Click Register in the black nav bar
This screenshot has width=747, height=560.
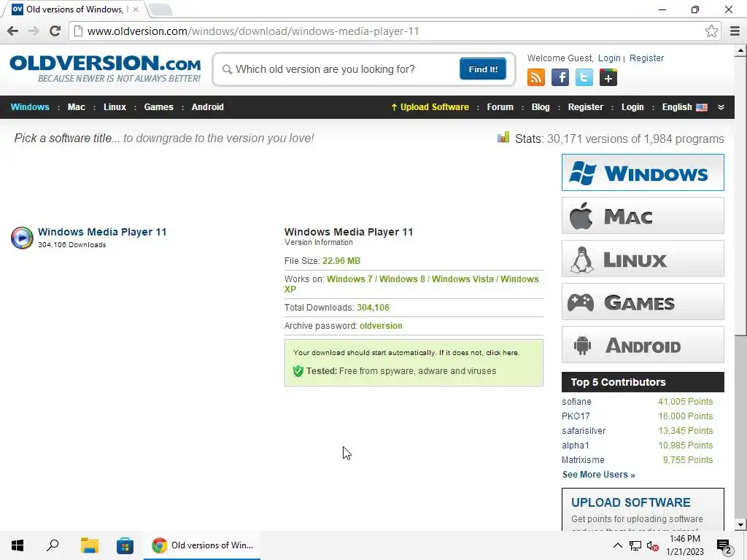pyautogui.click(x=586, y=107)
